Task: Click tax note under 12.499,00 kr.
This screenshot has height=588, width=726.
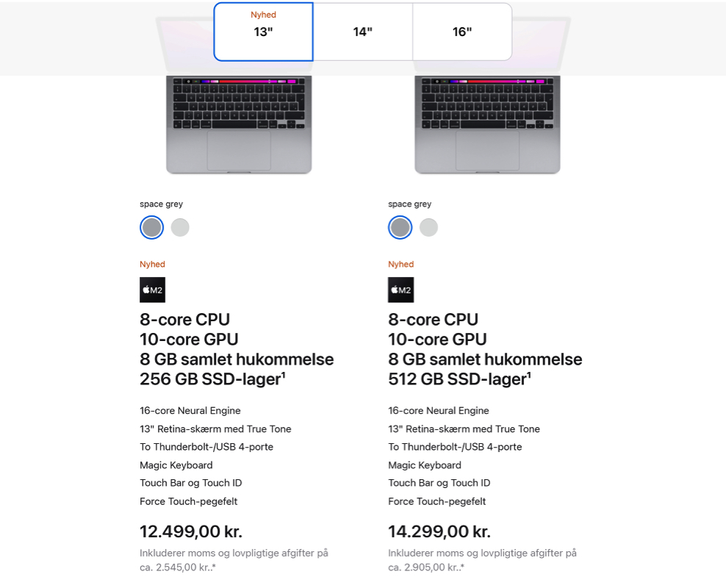Action: [234, 560]
